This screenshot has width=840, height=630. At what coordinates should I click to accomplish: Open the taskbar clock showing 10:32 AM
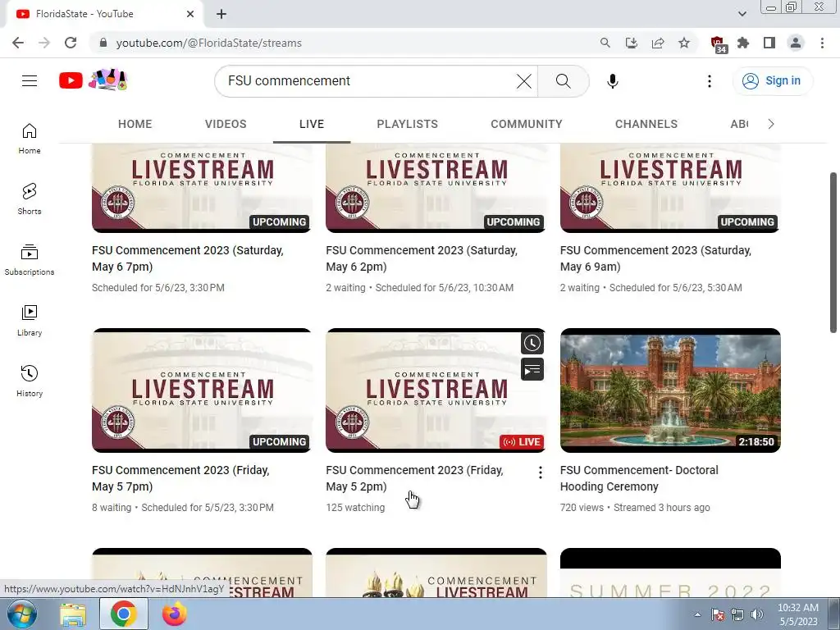point(798,614)
